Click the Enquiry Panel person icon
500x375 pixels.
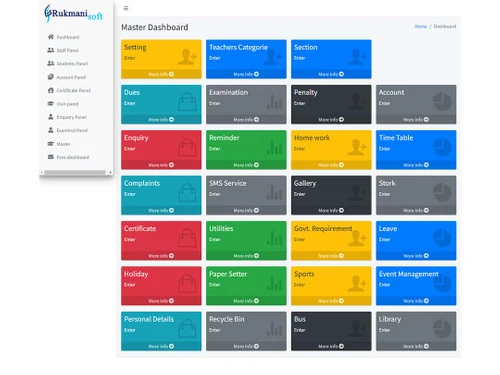(x=51, y=117)
